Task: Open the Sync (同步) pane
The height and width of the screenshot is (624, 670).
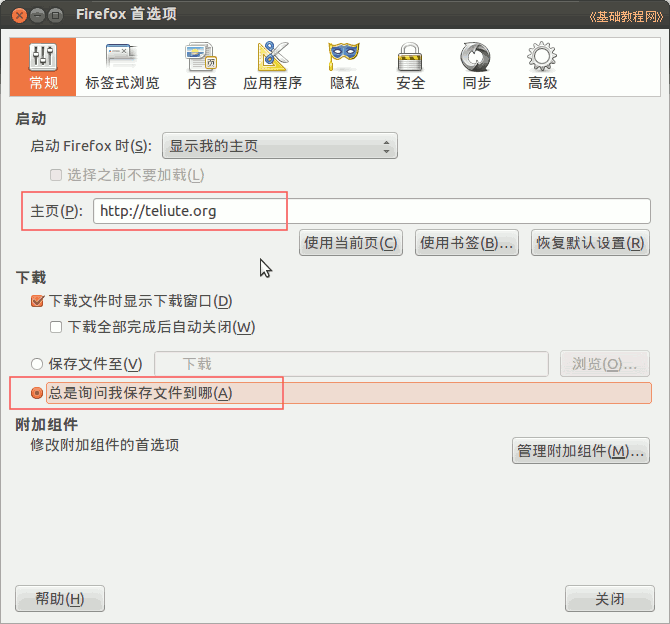Action: [476, 67]
